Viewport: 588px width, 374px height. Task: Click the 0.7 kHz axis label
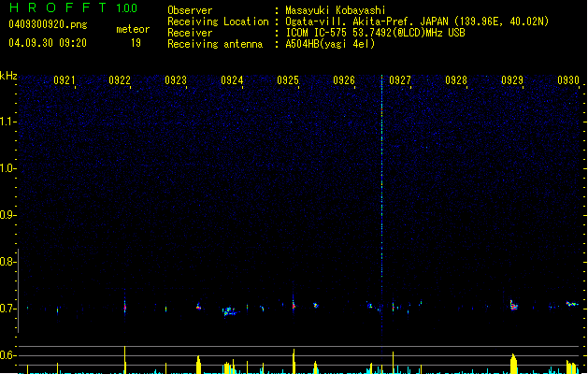pyautogui.click(x=7, y=309)
